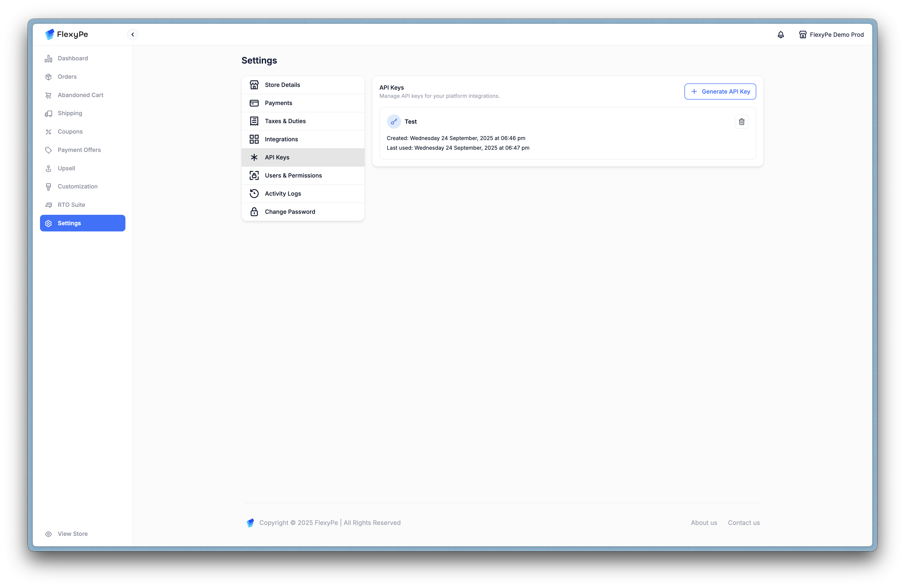Viewport: 905px width, 588px height.
Task: Open RTO Suite section
Action: 71,205
